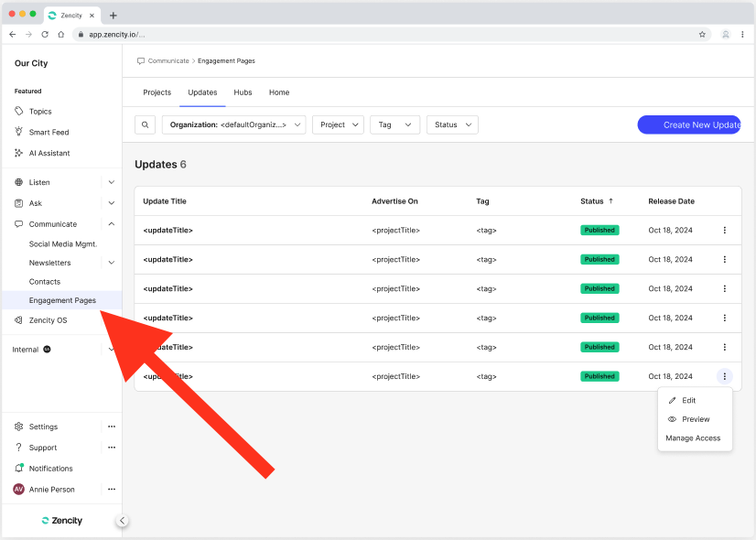Expand the Listen sidebar section

112,182
